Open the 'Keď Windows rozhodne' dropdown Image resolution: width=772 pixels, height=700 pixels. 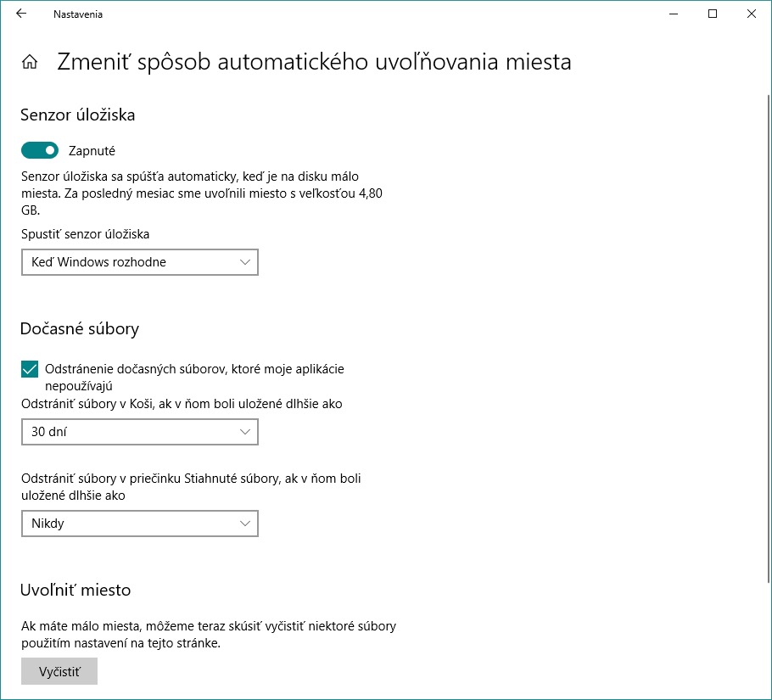(140, 262)
